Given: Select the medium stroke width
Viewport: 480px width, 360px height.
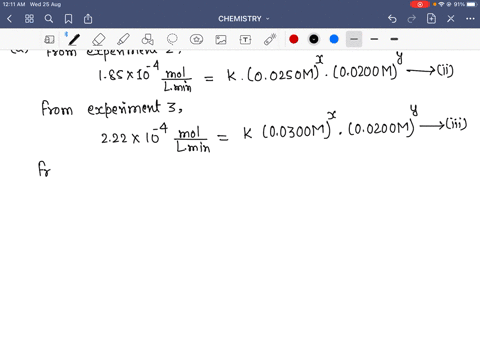Looking at the screenshot, I should click(x=374, y=39).
